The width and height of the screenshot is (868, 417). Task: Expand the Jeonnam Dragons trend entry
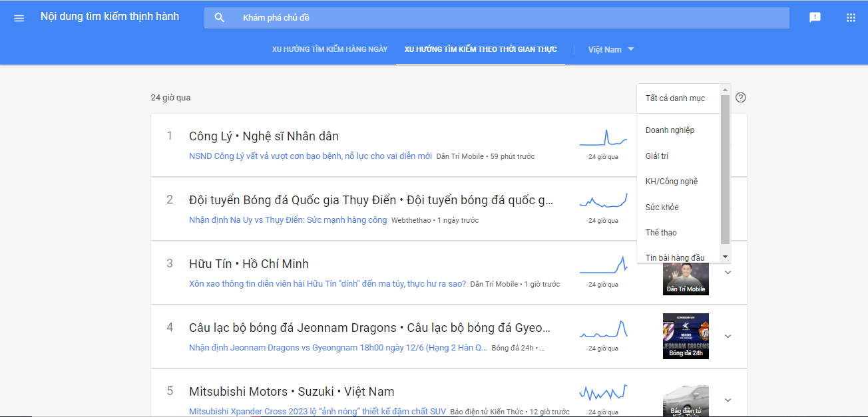click(x=728, y=336)
